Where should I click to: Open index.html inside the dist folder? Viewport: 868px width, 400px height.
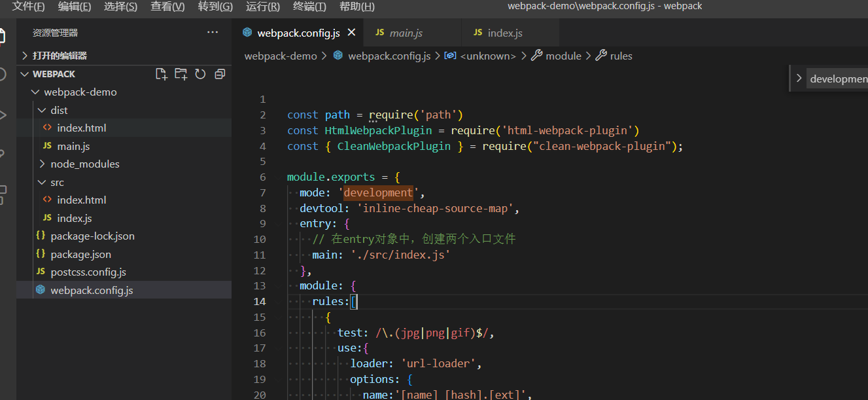124,128
